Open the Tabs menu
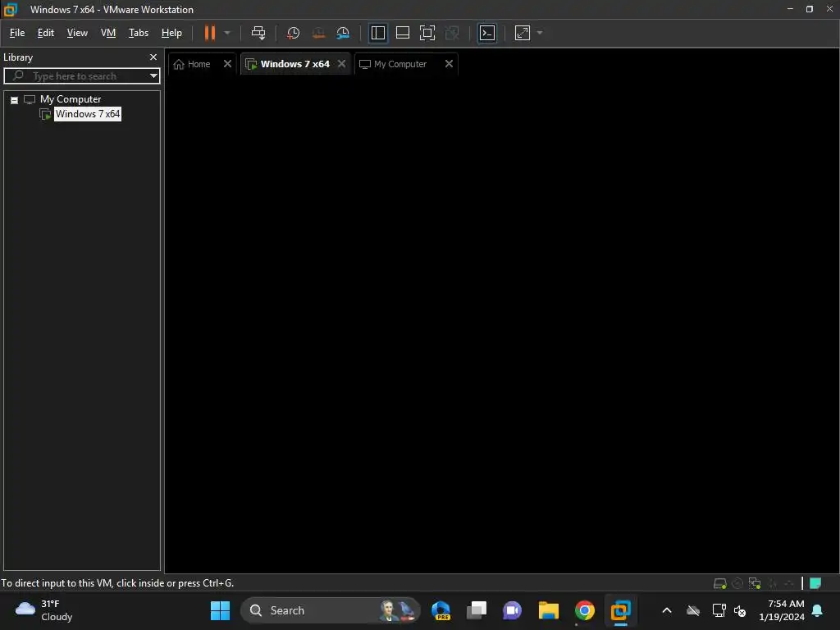840x630 pixels. coord(138,33)
